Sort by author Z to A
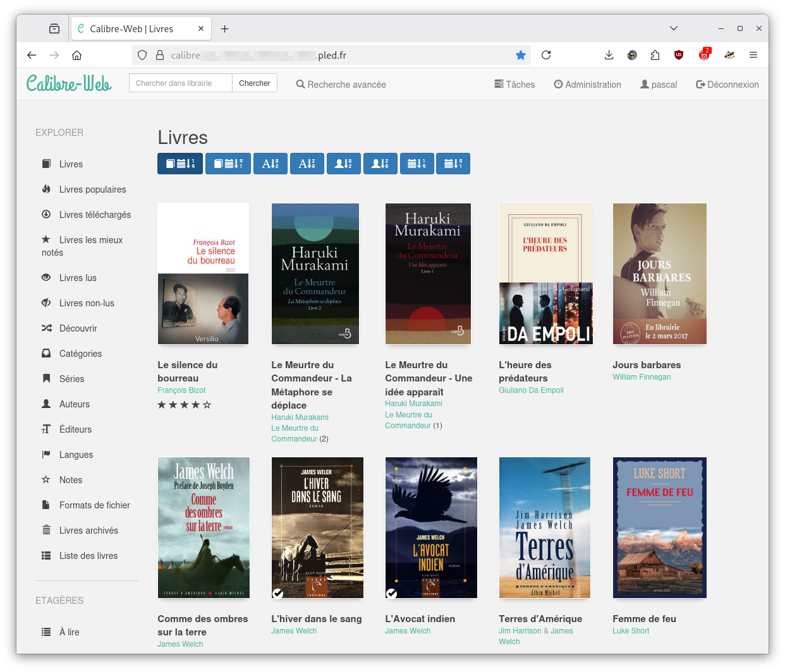 coord(380,164)
